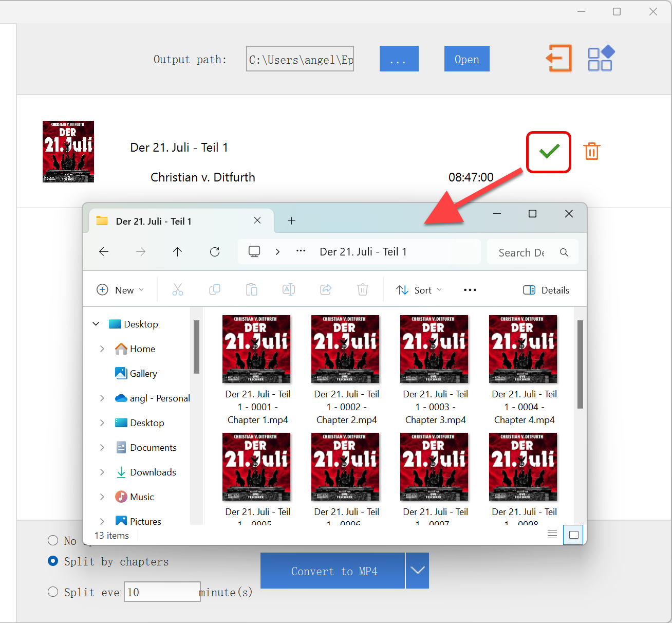The width and height of the screenshot is (672, 623).
Task: Go up one folder level
Action: (177, 252)
